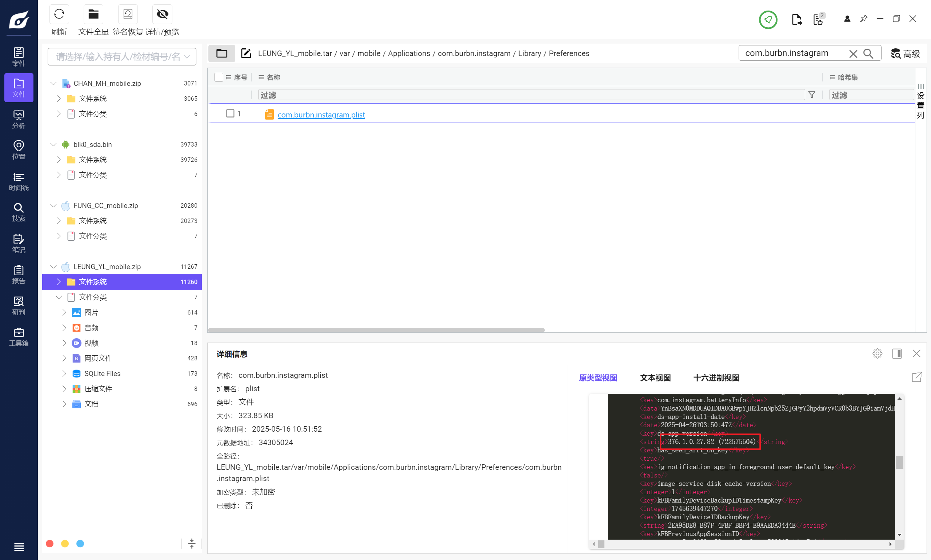Toggle the select-all header checkbox
Image resolution: width=931 pixels, height=560 pixels.
pyautogui.click(x=219, y=77)
